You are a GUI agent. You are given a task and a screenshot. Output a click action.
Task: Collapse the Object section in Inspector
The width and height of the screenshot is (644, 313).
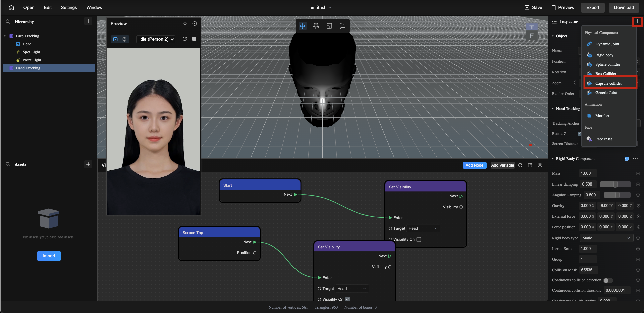[553, 36]
